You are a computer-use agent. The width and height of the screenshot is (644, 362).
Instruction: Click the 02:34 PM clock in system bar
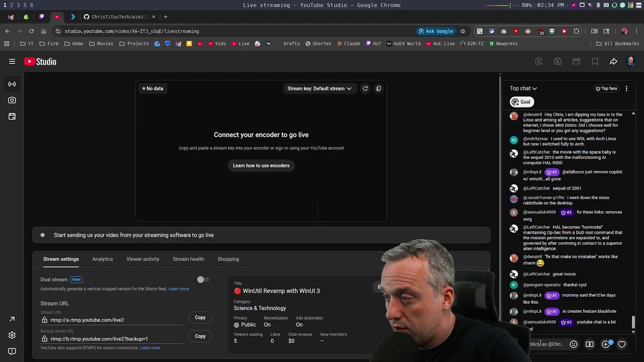[550, 5]
